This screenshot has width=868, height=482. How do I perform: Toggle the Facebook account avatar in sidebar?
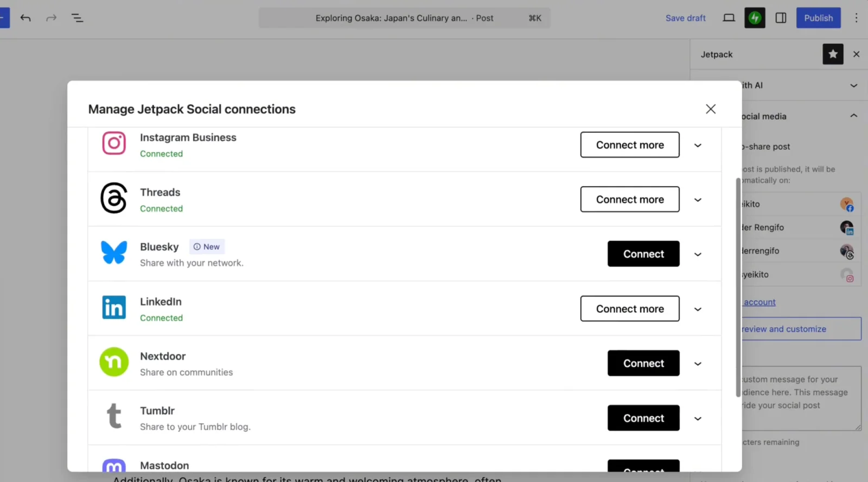847,204
